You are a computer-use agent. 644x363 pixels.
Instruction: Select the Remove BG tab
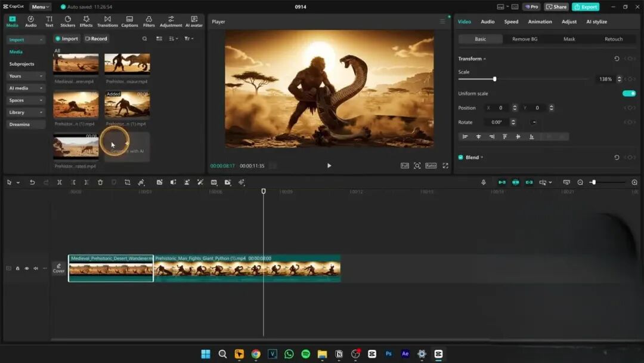click(525, 39)
